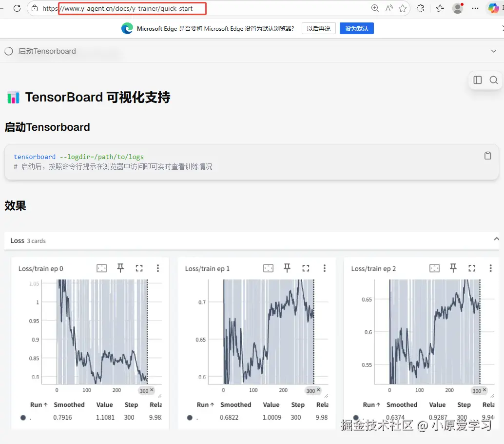Click the value 1.0009 in ep 1 table
This screenshot has width=504, height=444.
pos(272,417)
